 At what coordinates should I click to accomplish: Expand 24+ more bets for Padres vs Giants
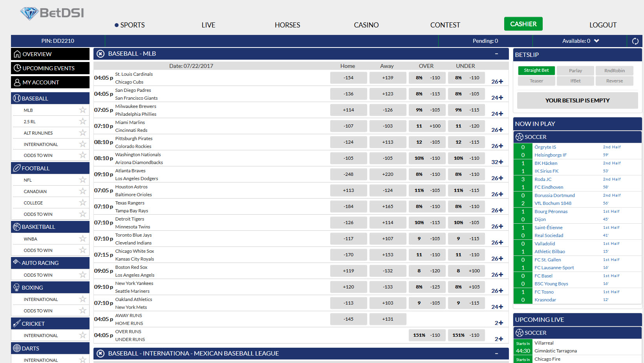coord(497,98)
